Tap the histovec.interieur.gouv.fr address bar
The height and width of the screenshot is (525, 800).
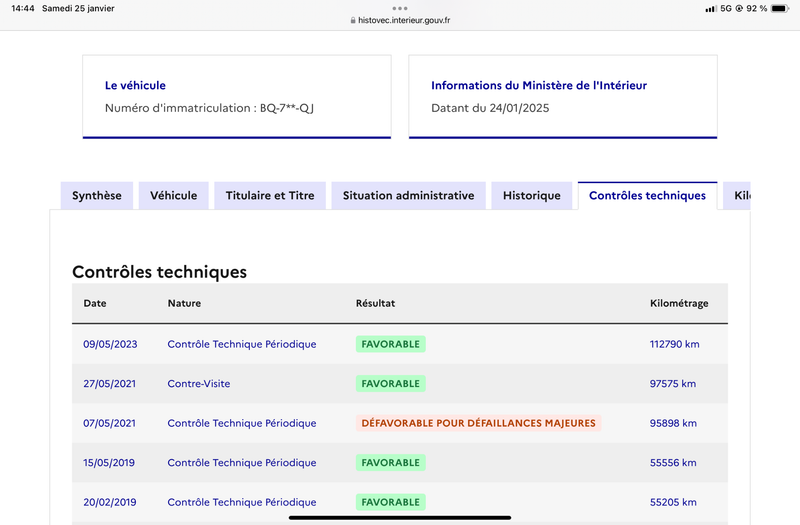tap(400, 20)
